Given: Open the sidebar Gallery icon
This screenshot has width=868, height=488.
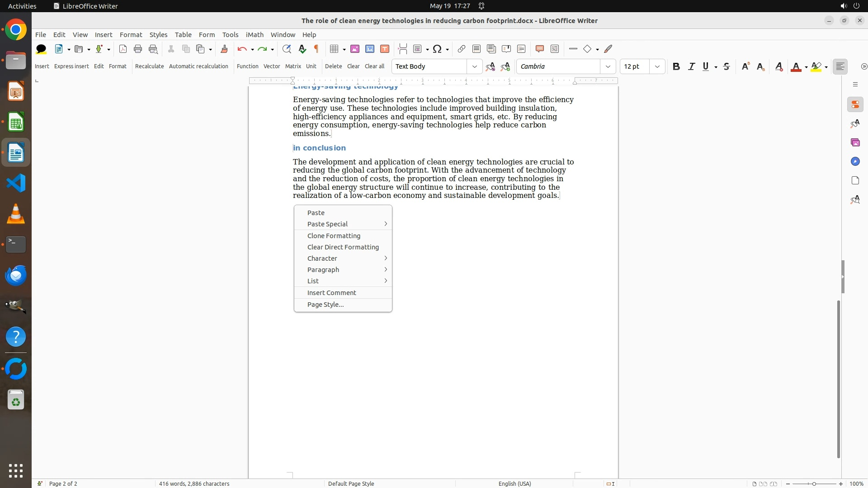Looking at the screenshot, I should [855, 142].
